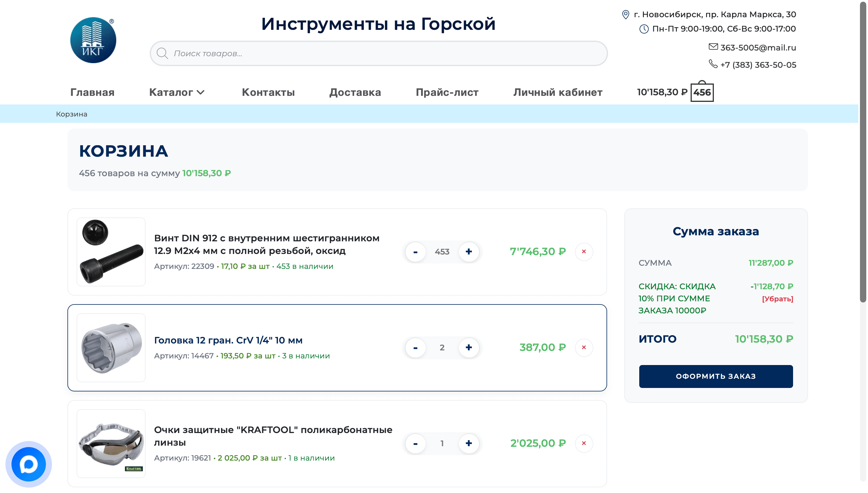This screenshot has height=493, width=868.
Task: Open the shopping cart bag icon
Action: pos(702,92)
